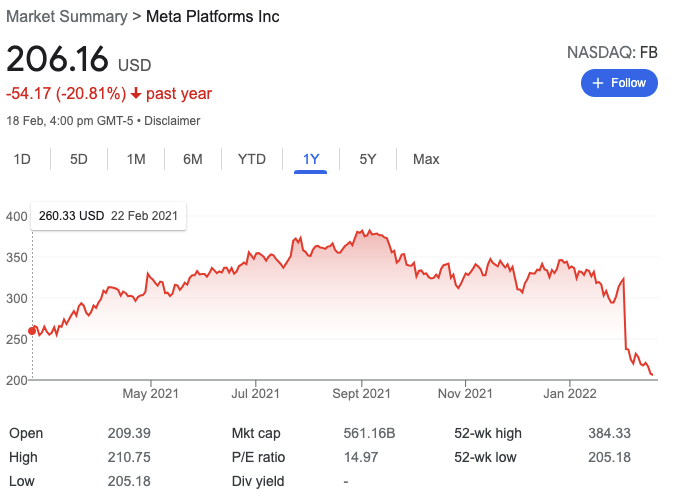Switch to the 1M range tab
This screenshot has width=679, height=495.
pyautogui.click(x=136, y=159)
